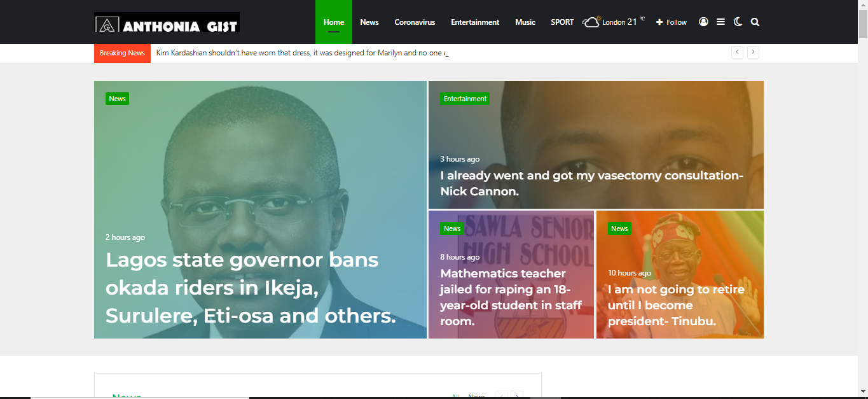Open the search magnifier icon
The image size is (868, 399).
coord(755,22)
